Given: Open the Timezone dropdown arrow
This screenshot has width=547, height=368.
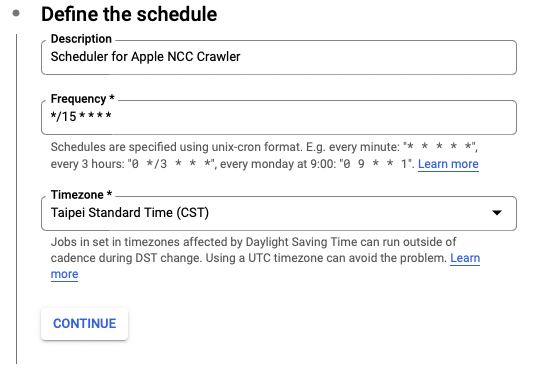Looking at the screenshot, I should 497,213.
